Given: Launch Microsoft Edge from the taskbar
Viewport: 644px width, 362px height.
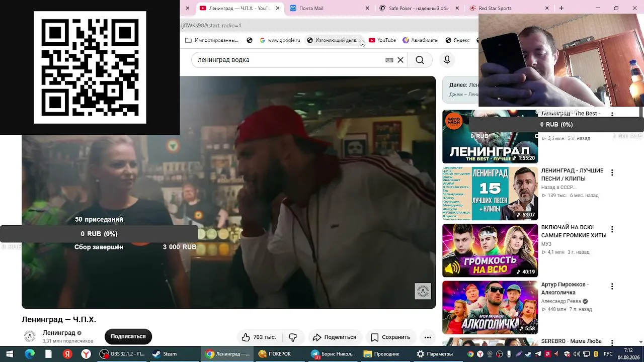Looking at the screenshot, I should pyautogui.click(x=29, y=354).
